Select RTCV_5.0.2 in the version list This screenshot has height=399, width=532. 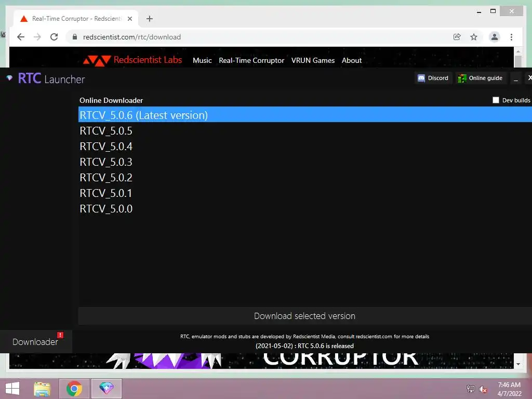[305, 178]
